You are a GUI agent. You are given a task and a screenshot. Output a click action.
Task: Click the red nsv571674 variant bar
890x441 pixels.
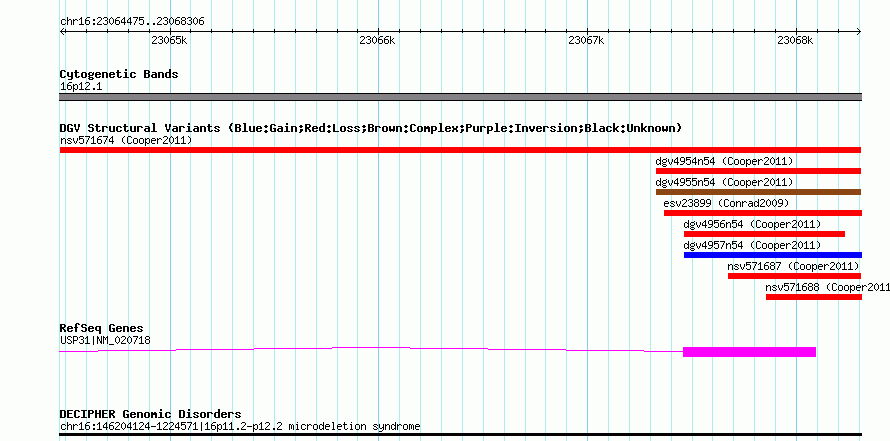click(460, 150)
